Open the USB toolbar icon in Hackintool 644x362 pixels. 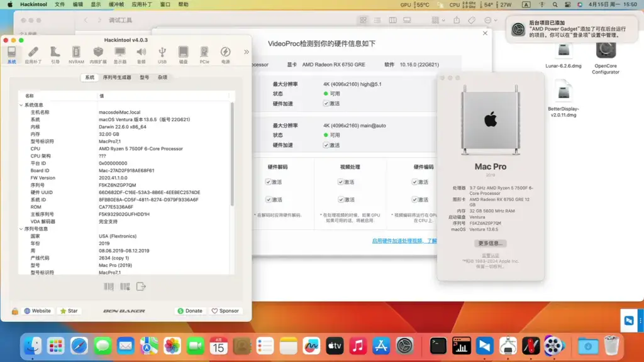click(162, 55)
